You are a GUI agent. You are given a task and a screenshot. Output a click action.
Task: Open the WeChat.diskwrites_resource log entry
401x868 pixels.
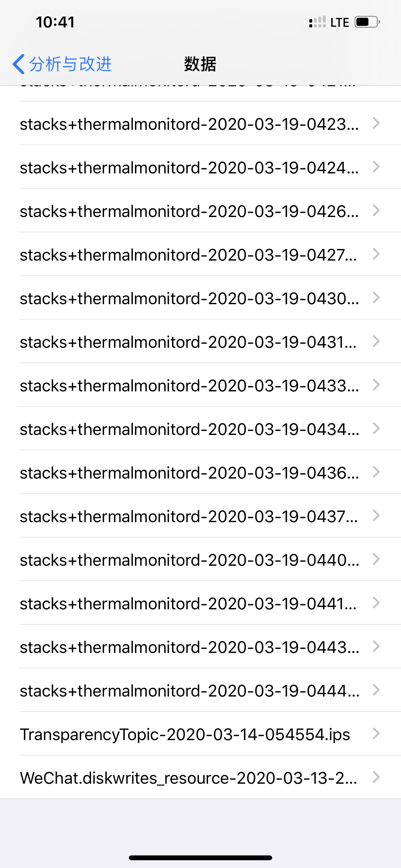click(189, 778)
